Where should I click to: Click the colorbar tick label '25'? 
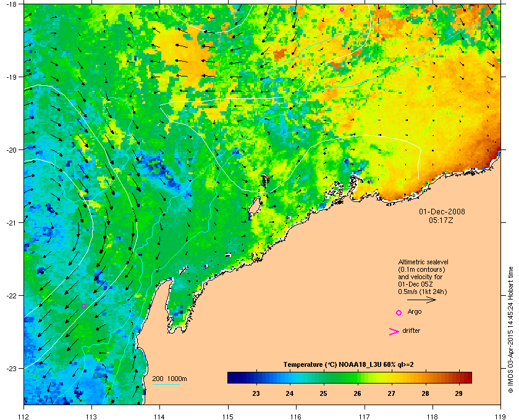(x=323, y=393)
